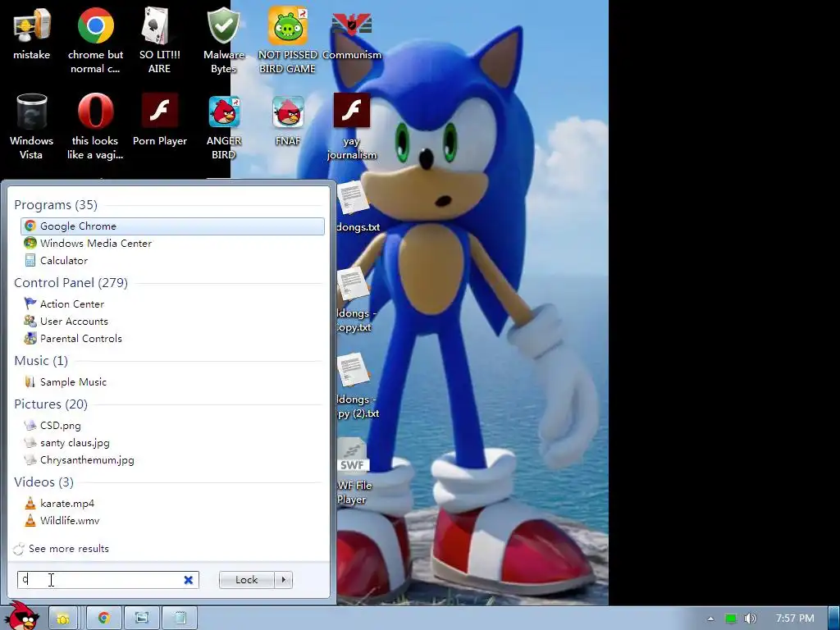Screen dimensions: 840x630
Task: Click 'Pictures (20)' group header
Action: [51, 404]
